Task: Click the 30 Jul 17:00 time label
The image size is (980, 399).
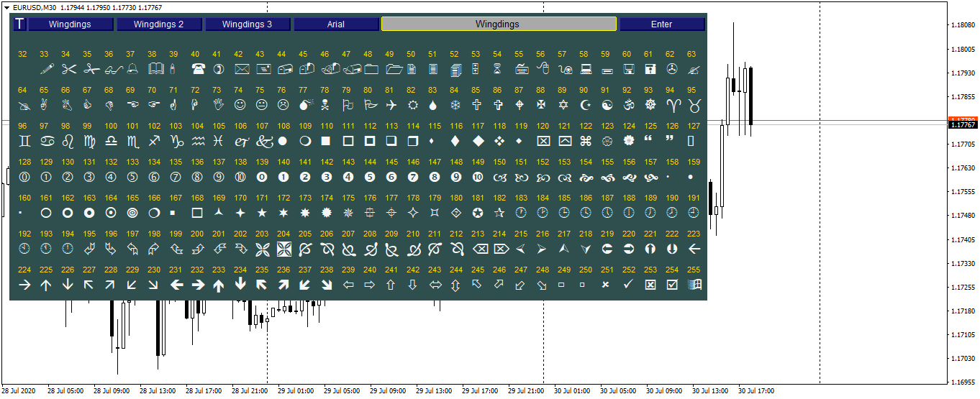Action: [756, 391]
